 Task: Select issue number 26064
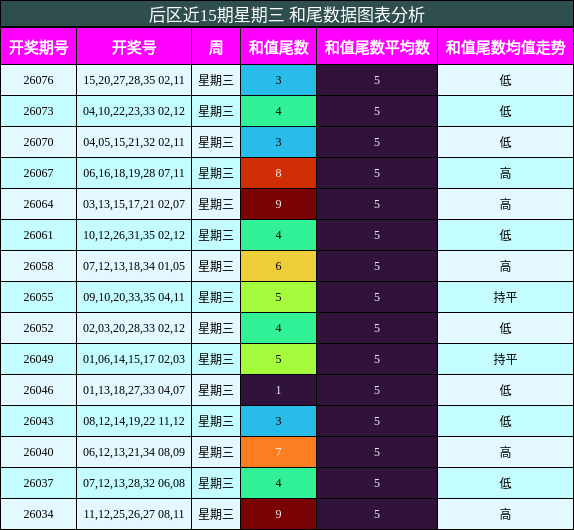[38, 204]
